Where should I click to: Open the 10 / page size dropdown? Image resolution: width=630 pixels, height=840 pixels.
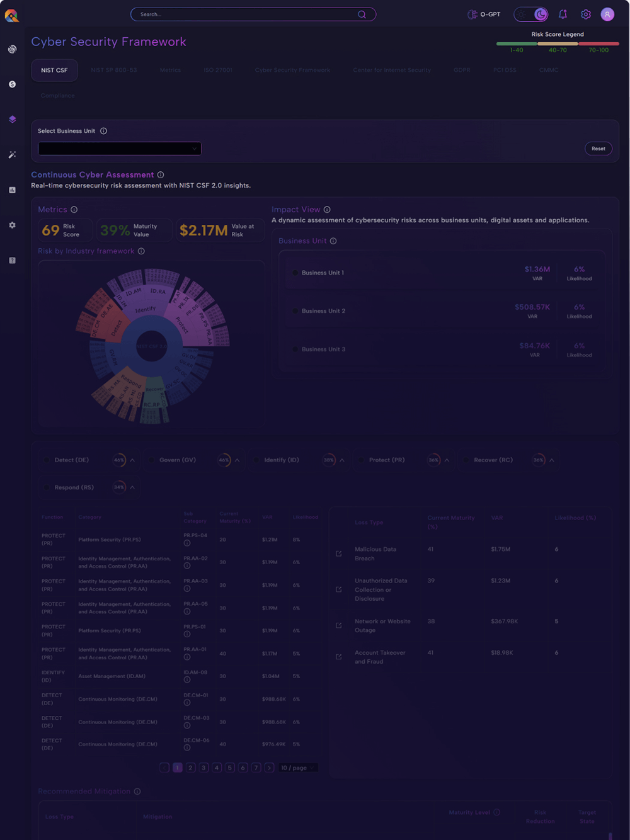(298, 768)
